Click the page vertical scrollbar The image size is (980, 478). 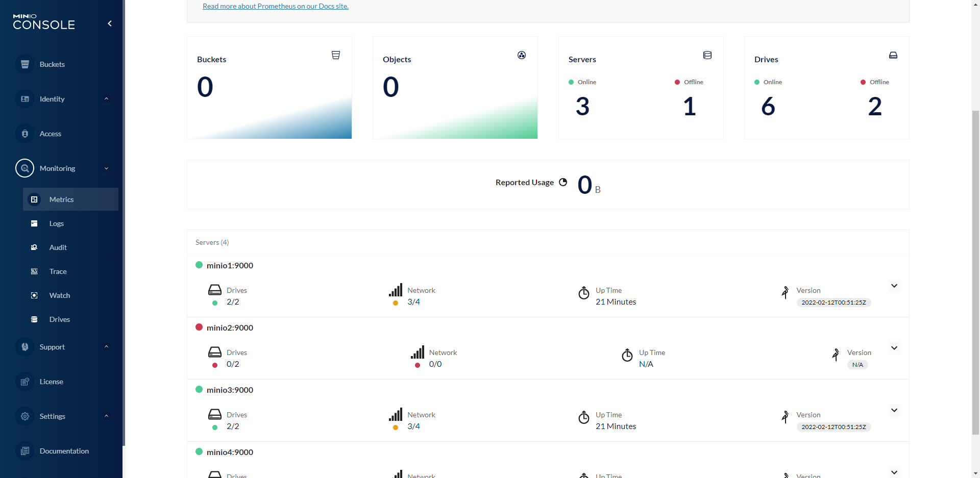tap(975, 272)
